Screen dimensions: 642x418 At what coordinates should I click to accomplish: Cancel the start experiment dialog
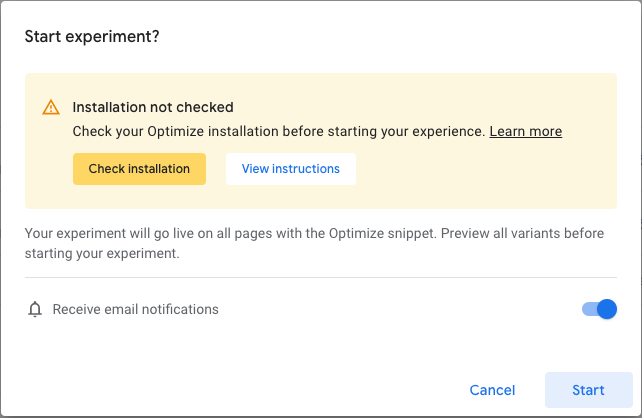pos(492,390)
